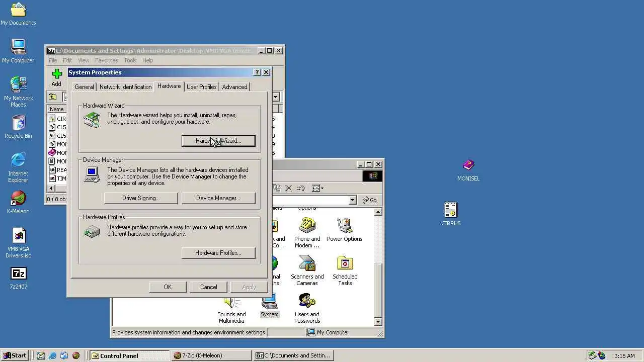The width and height of the screenshot is (644, 362).
Task: Select the CIR file row in 7-Zip
Action: click(x=57, y=119)
